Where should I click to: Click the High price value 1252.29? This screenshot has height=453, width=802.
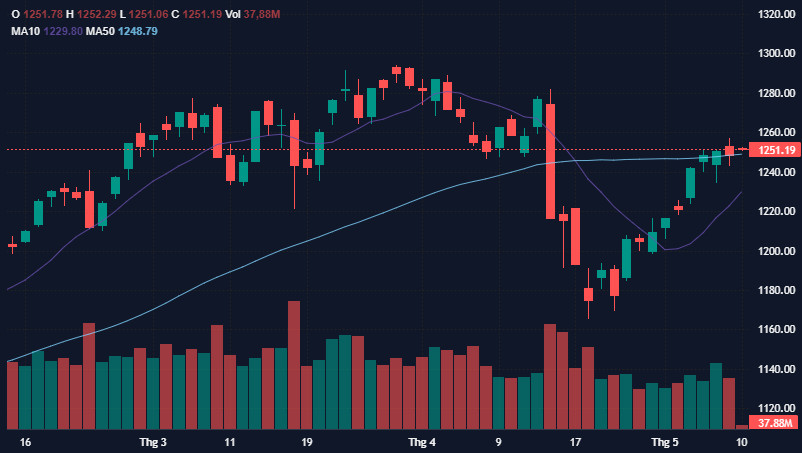coord(97,14)
